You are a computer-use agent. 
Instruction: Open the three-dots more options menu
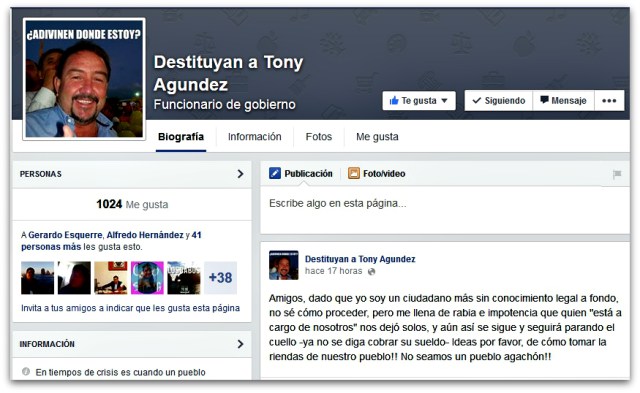(609, 100)
